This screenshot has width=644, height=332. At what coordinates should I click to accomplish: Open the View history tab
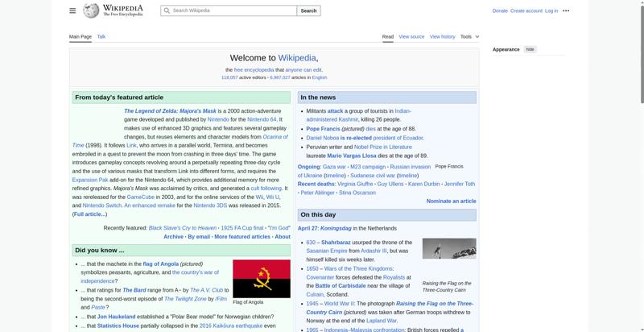442,36
